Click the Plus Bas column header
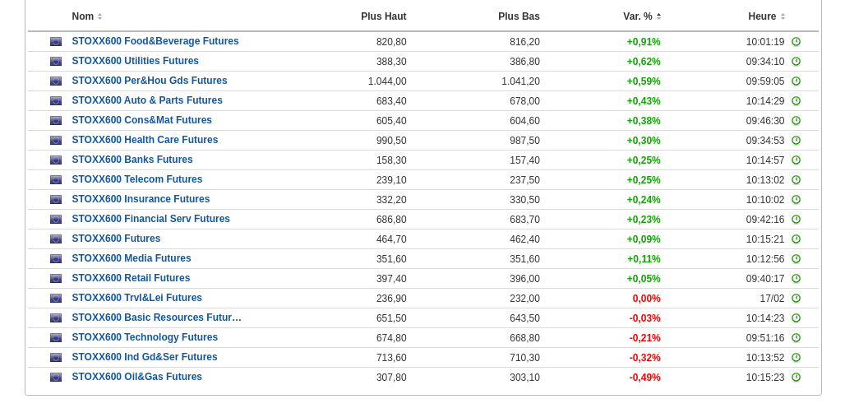Screen dimensions: 868x408 (519, 16)
